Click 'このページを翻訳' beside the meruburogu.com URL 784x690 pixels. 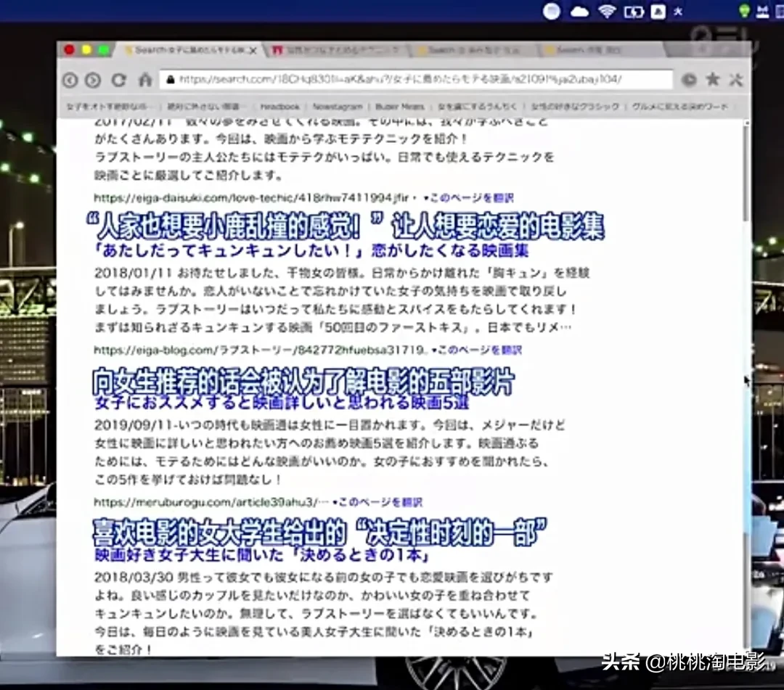377,502
